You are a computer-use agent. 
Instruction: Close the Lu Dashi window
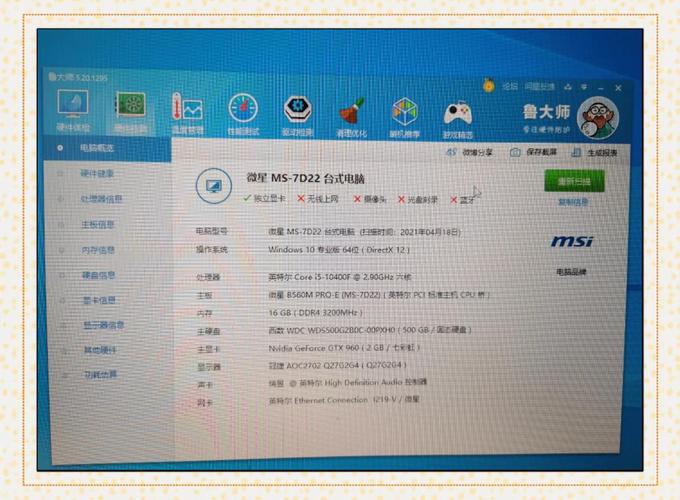(x=618, y=88)
